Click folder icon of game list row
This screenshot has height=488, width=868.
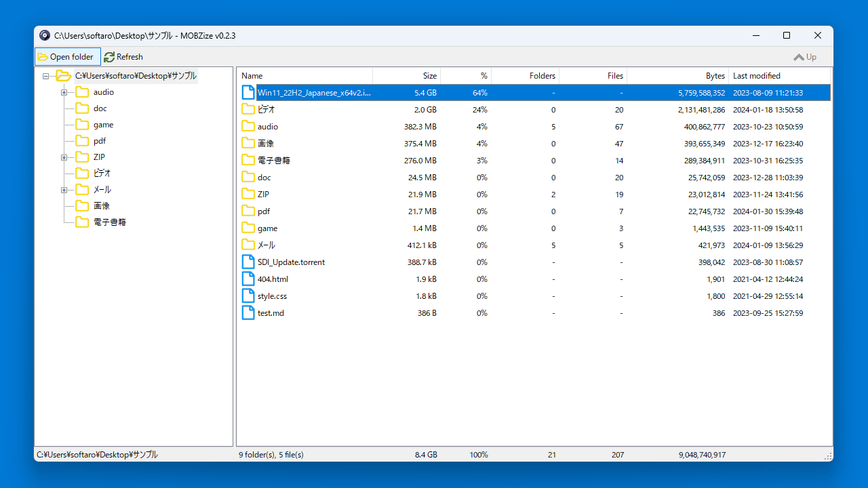click(x=248, y=228)
